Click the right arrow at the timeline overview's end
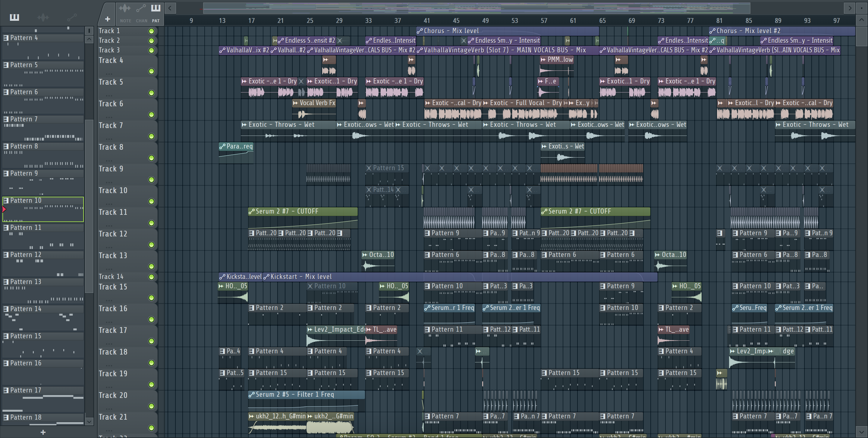Screen dimensions: 868x438 point(850,8)
